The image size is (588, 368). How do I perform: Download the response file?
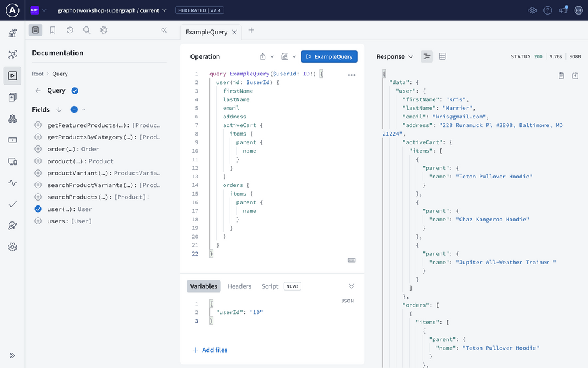point(575,75)
